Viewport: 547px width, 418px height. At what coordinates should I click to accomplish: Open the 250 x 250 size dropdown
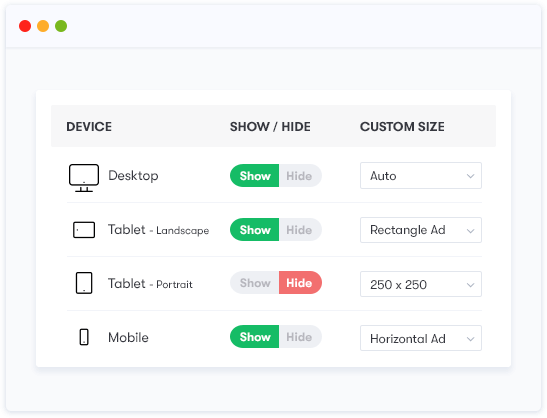pos(421,284)
